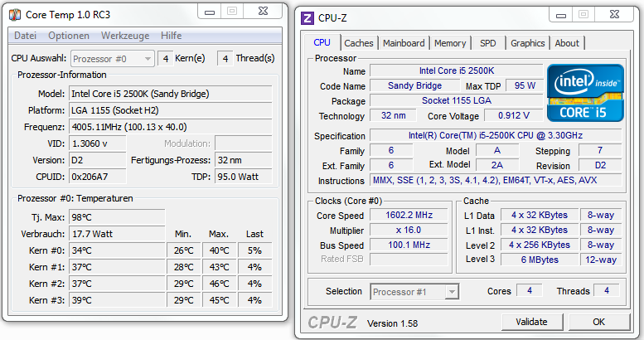Click the Fertigungs-Prozess value 32 nm
This screenshot has height=340, width=644.
(x=243, y=160)
